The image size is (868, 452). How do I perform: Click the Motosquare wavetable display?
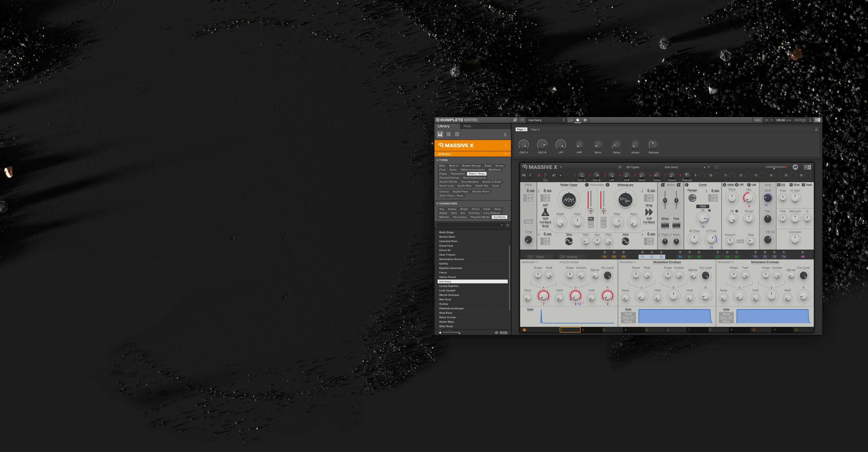625,200
